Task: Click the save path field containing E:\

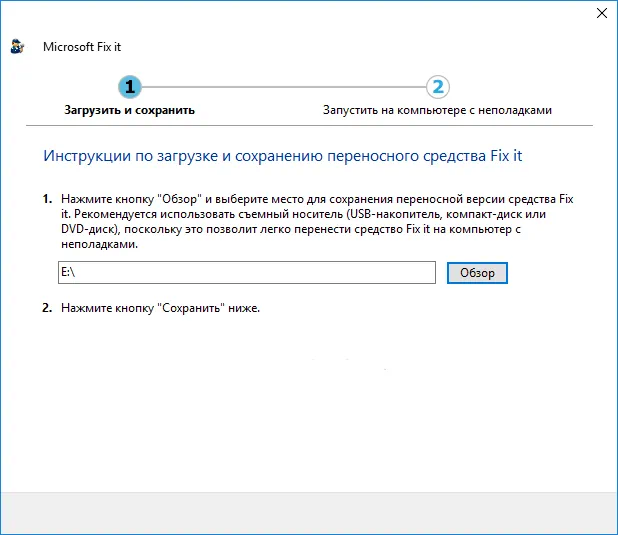Action: coord(247,272)
